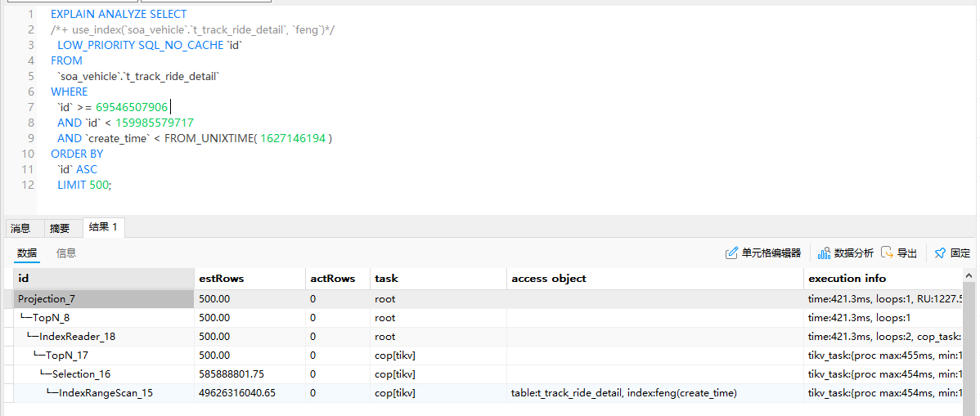Click the TopN_17 plan node
Image resolution: width=980 pixels, height=416 pixels.
[69, 356]
